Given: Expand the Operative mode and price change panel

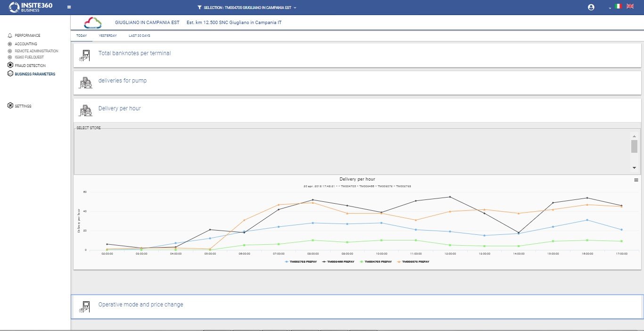Looking at the screenshot, I should 140,305.
